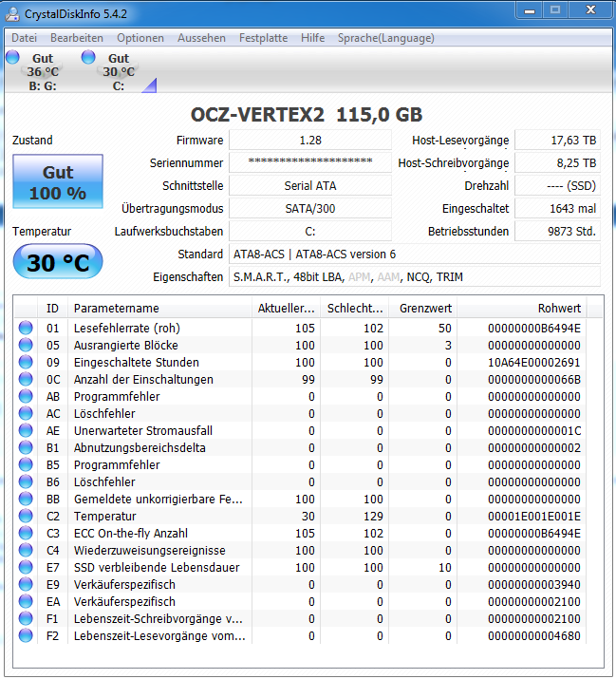616x679 pixels.
Task: Click status orb beside Temperatur attribute C2
Action: 26,516
